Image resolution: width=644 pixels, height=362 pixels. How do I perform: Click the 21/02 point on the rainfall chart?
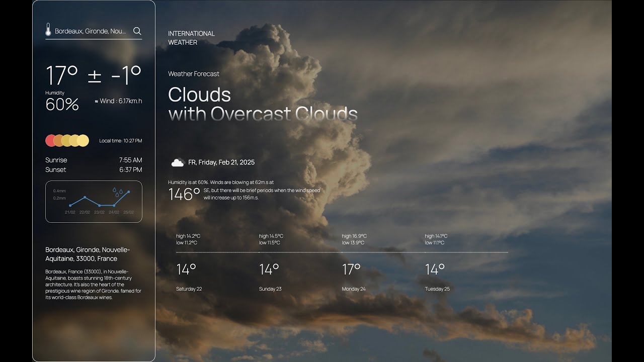coord(70,206)
